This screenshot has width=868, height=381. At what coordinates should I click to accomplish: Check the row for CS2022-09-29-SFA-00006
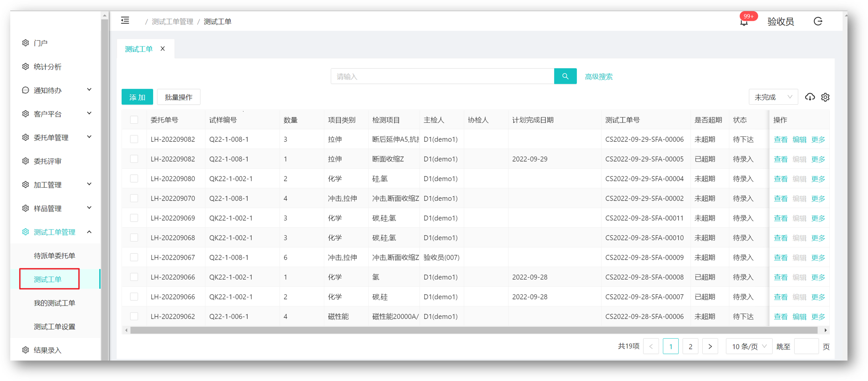134,139
